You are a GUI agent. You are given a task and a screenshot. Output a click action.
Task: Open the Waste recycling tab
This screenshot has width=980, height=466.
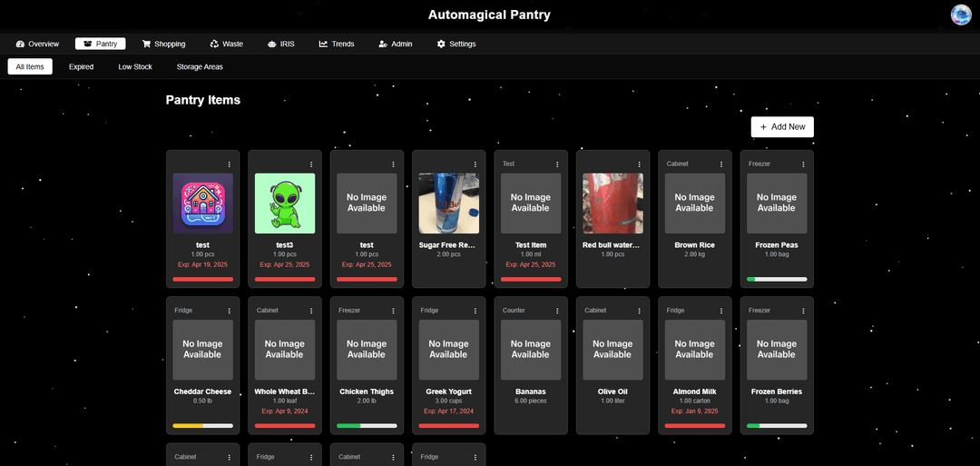click(226, 44)
